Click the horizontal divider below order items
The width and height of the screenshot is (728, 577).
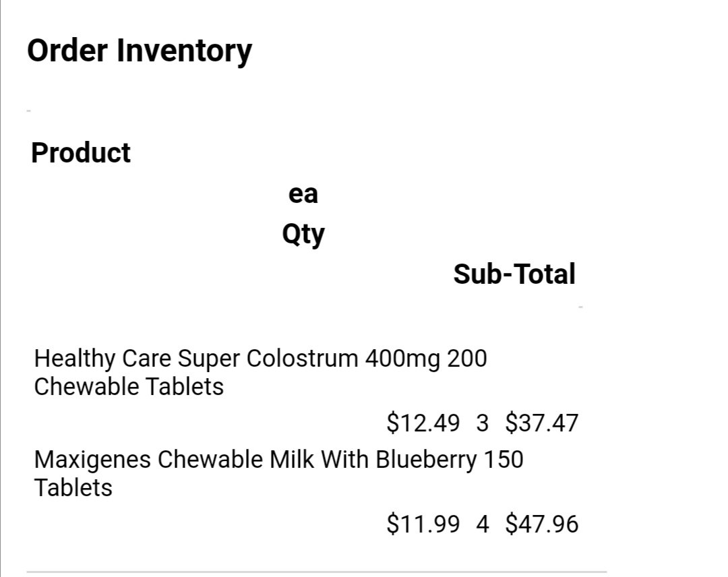(x=317, y=572)
